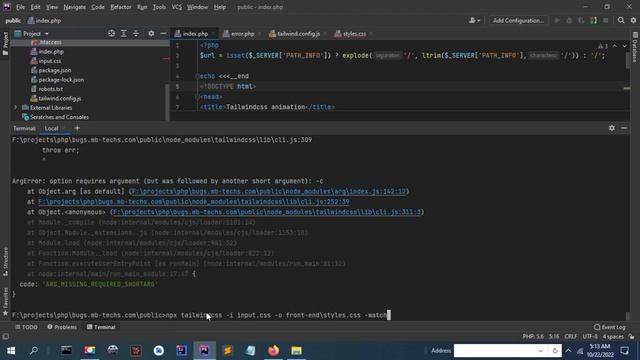Open the Event Log
Viewport: 640px width, 360px height.
[x=610, y=327]
